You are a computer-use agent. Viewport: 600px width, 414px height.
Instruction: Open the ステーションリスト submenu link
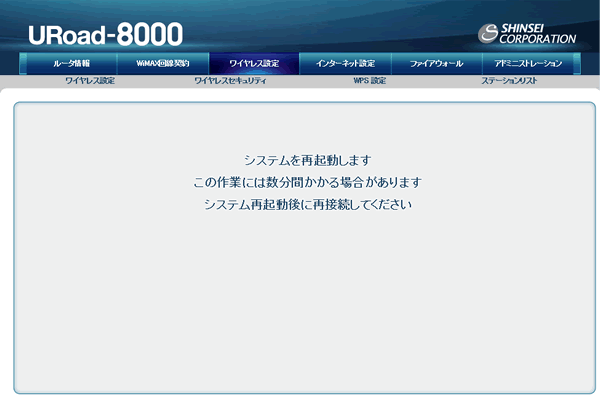509,81
